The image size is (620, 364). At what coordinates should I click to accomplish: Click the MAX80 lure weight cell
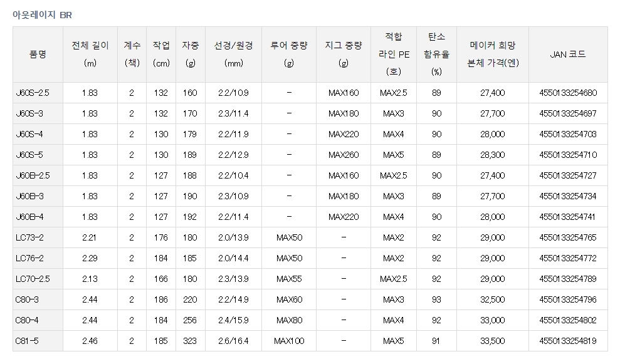290,320
